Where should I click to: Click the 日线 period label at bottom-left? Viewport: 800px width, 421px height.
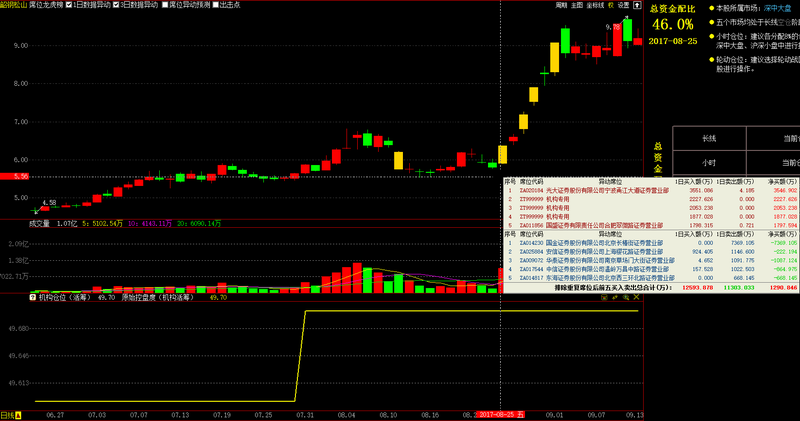(8, 414)
